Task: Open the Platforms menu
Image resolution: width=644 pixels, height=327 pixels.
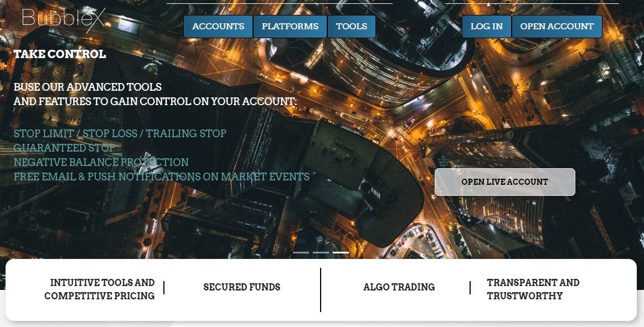Action: point(290,27)
